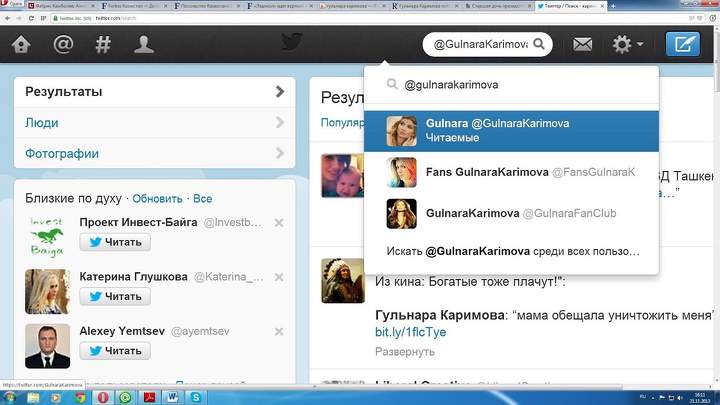The width and height of the screenshot is (720, 405).
Task: Open the bit.ly/1flcTye link
Action: point(411,332)
